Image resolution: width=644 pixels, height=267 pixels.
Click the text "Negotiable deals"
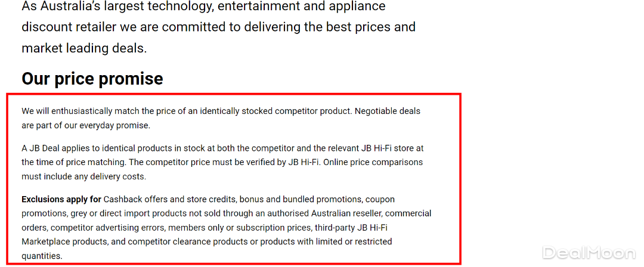pos(388,111)
